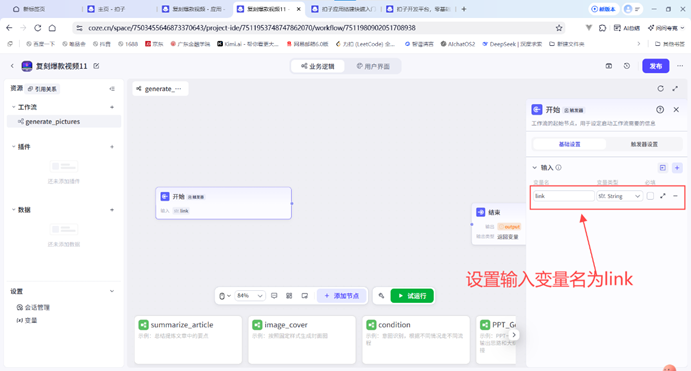Collapse the 输入 section chevron
Viewport: 691px width, 371px height.
535,167
